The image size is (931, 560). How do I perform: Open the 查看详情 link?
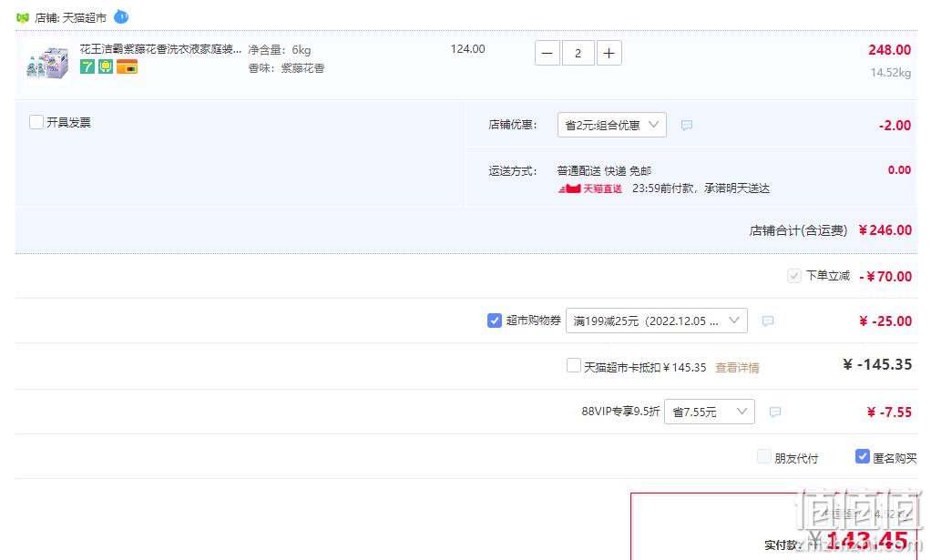(x=737, y=368)
